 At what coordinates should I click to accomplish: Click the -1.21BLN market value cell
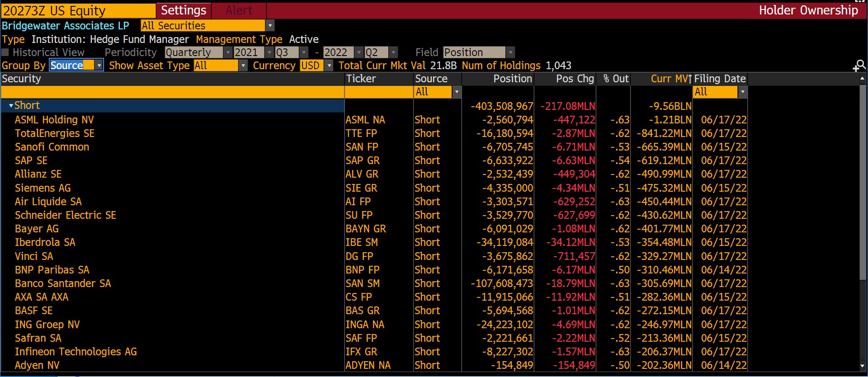[670, 120]
